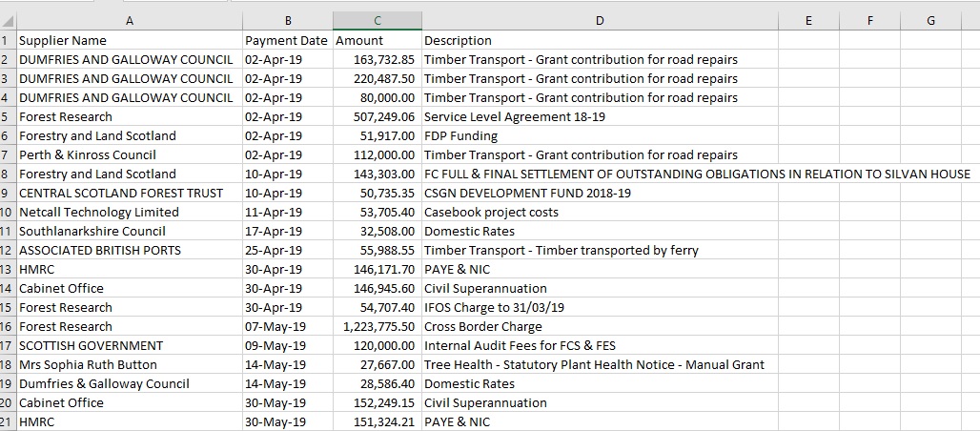Select the 25-Apr-19 payment date cell
Screen dimensions: 980x431
click(274, 250)
